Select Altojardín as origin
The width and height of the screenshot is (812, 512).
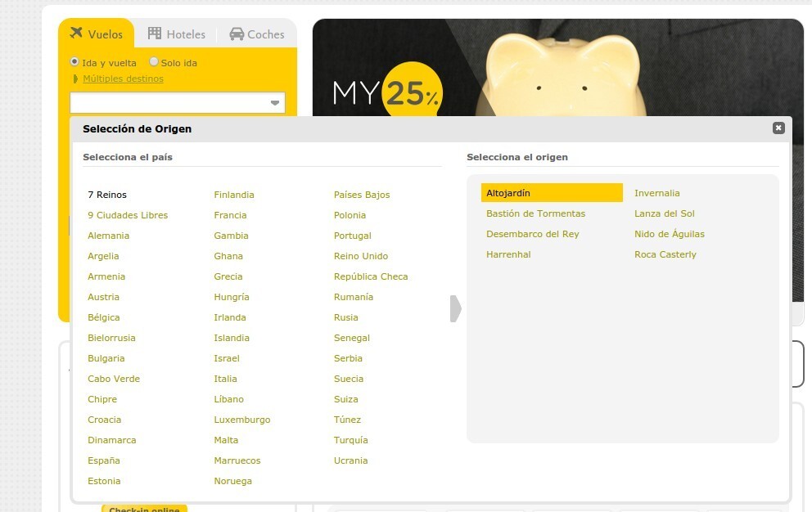click(x=508, y=193)
